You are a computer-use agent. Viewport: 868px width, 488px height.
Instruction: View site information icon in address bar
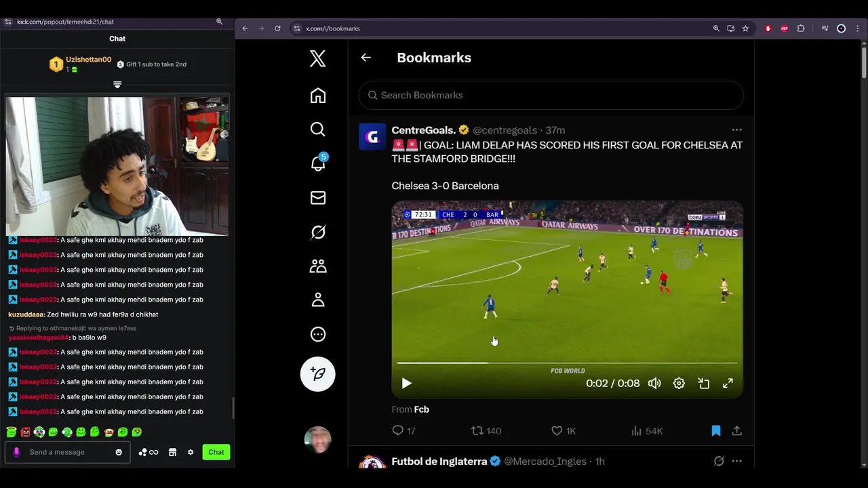pyautogui.click(x=296, y=28)
